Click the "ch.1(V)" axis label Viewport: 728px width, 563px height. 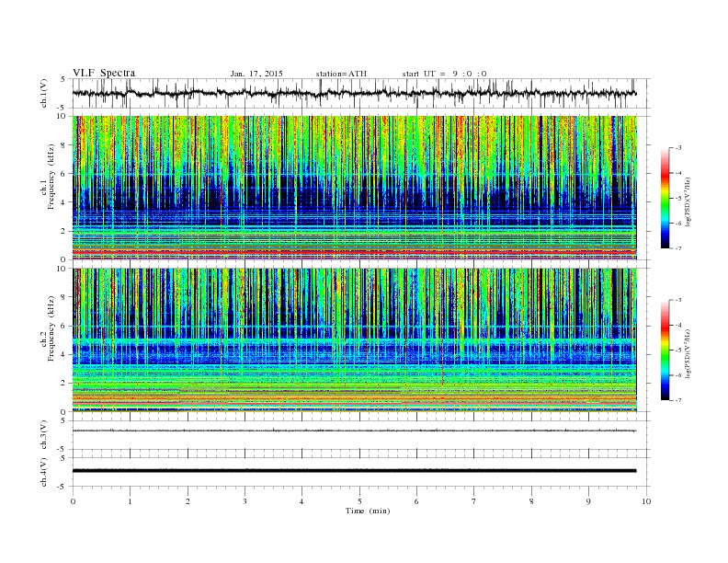44,95
